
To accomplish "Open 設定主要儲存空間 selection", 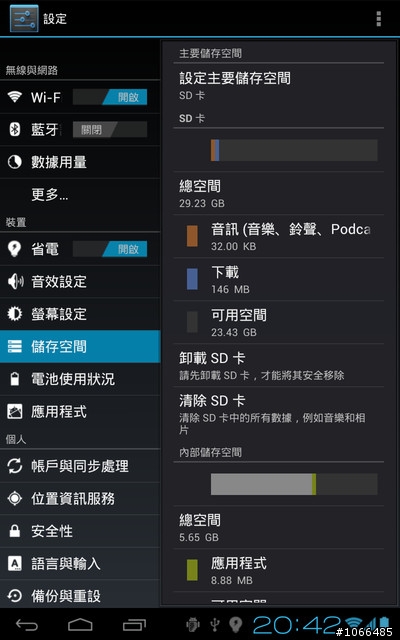I will (x=278, y=86).
